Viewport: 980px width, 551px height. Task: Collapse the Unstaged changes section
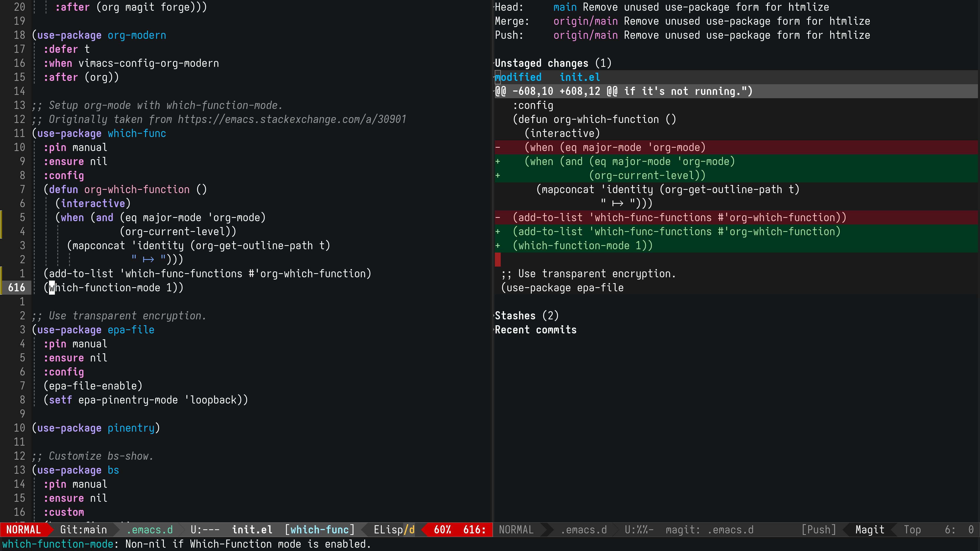point(553,63)
